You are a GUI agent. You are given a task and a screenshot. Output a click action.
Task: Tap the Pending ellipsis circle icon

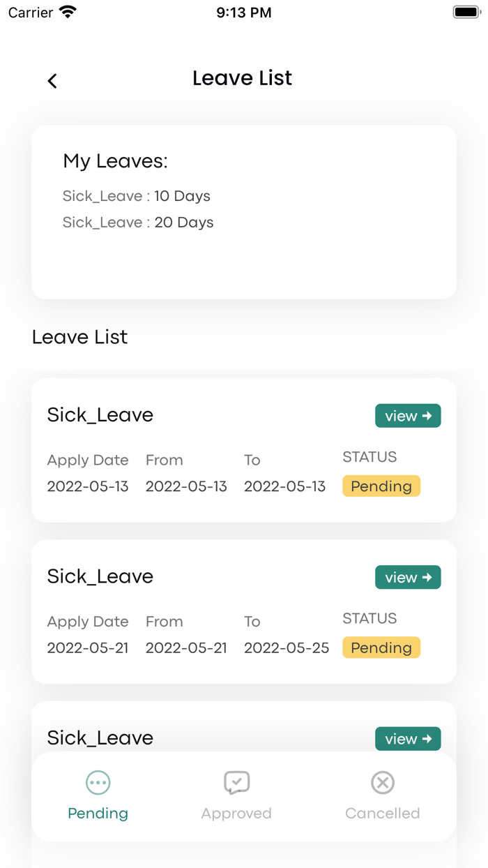[x=98, y=782]
